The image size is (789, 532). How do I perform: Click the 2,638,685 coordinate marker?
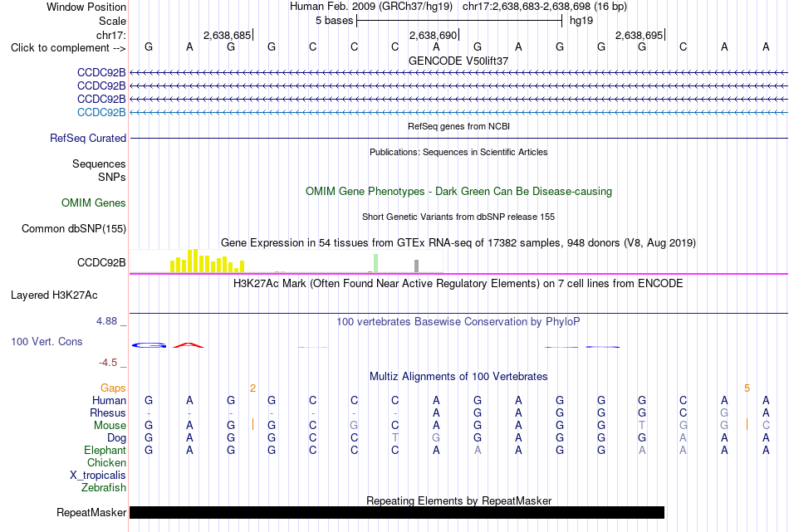pyautogui.click(x=227, y=35)
